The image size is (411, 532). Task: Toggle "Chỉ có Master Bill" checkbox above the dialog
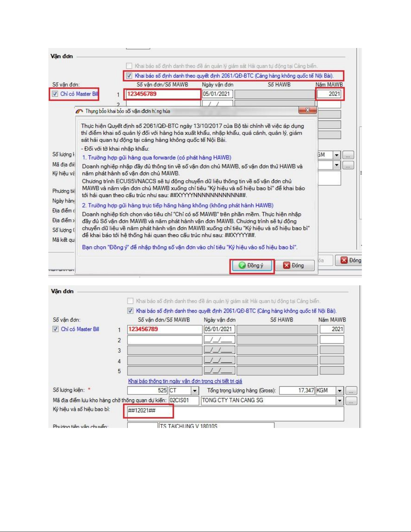(55, 94)
